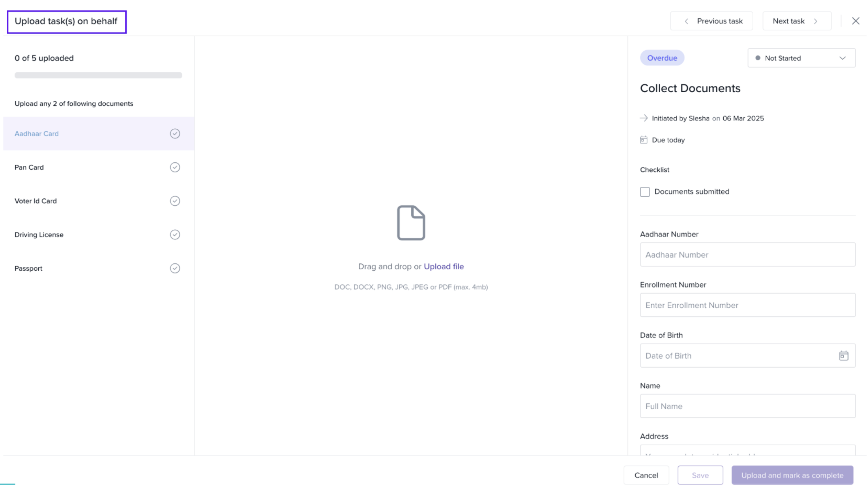The image size is (868, 485).
Task: Select Voter Id Card document item
Action: coord(35,201)
